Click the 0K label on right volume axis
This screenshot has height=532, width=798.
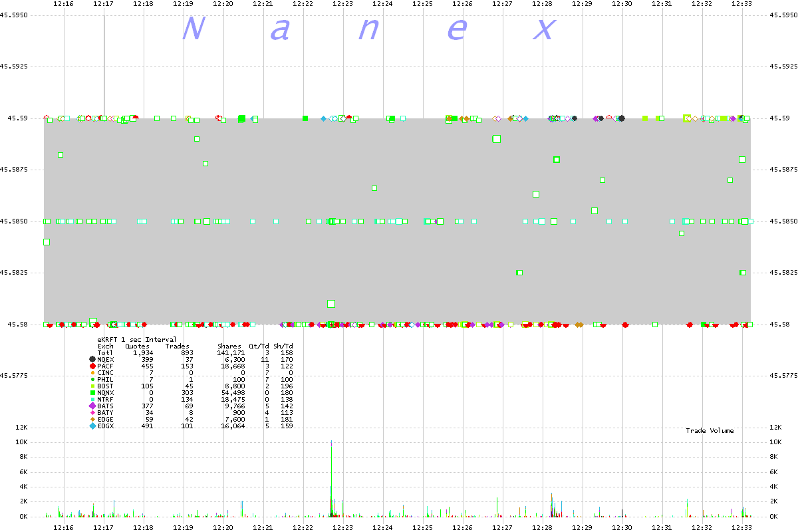coord(774,516)
